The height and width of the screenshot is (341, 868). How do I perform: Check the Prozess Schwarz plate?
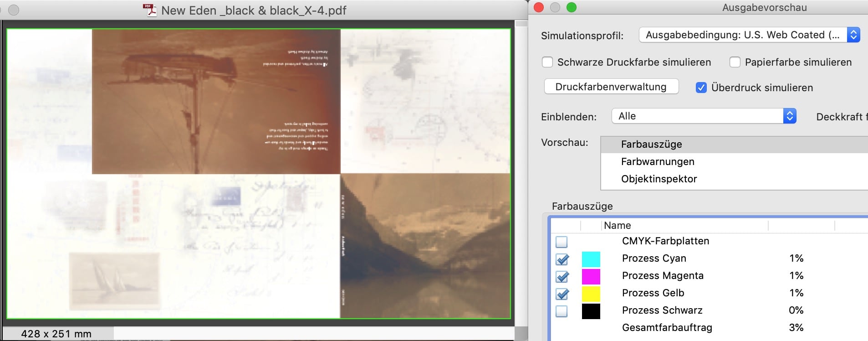[x=562, y=311]
